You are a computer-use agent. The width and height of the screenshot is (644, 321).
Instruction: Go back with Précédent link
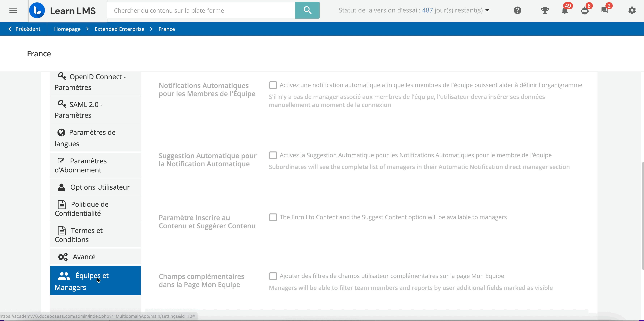pyautogui.click(x=24, y=29)
